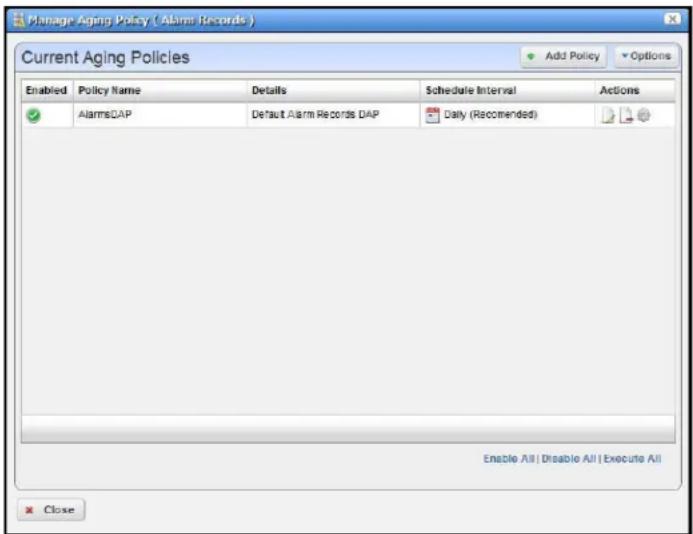This screenshot has height=534, width=693.
Task: Sort by the Details column header
Action: [333, 91]
